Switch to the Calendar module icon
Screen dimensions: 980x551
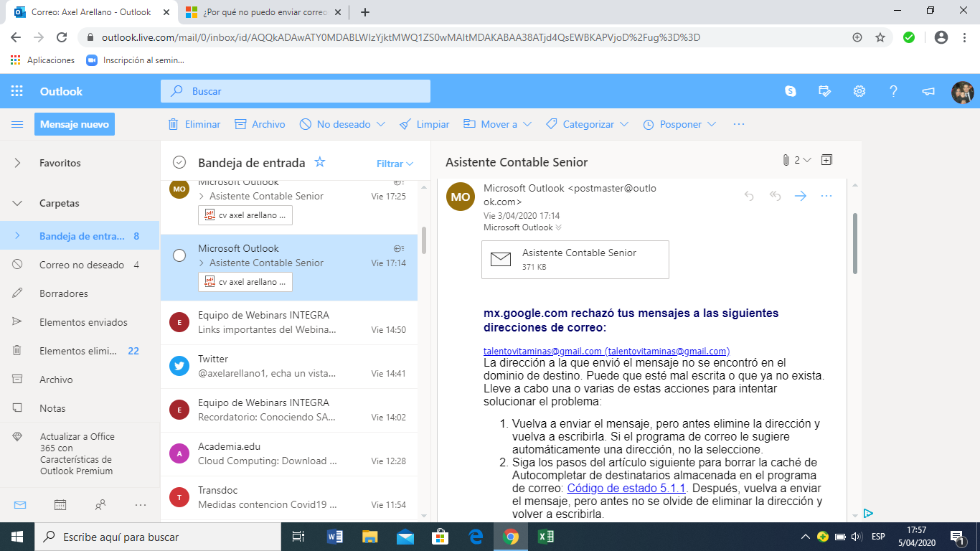(60, 505)
